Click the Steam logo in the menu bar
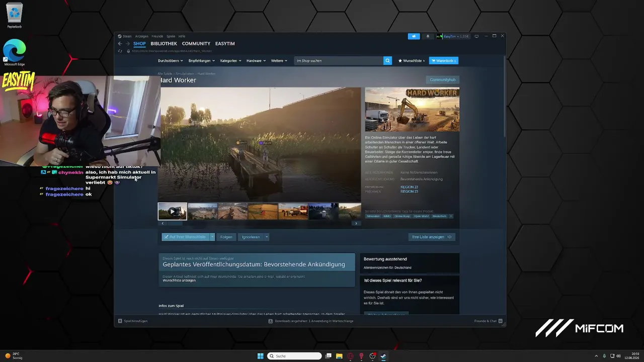 [x=120, y=36]
